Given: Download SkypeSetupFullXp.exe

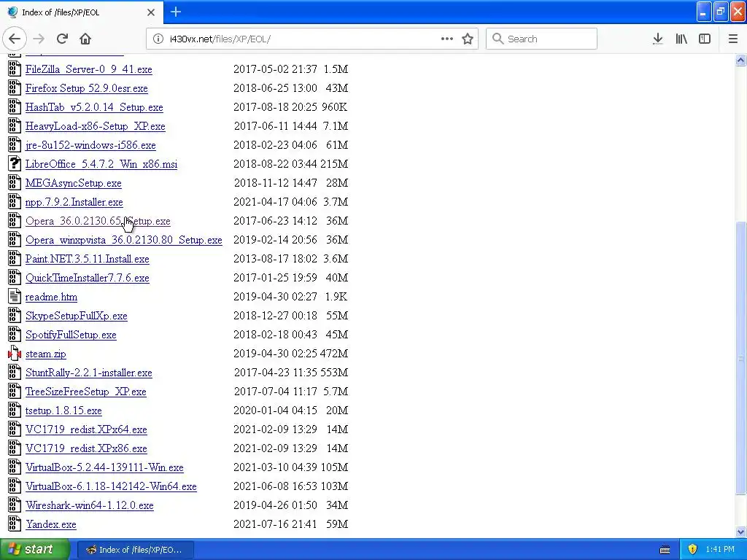Looking at the screenshot, I should click(x=76, y=316).
